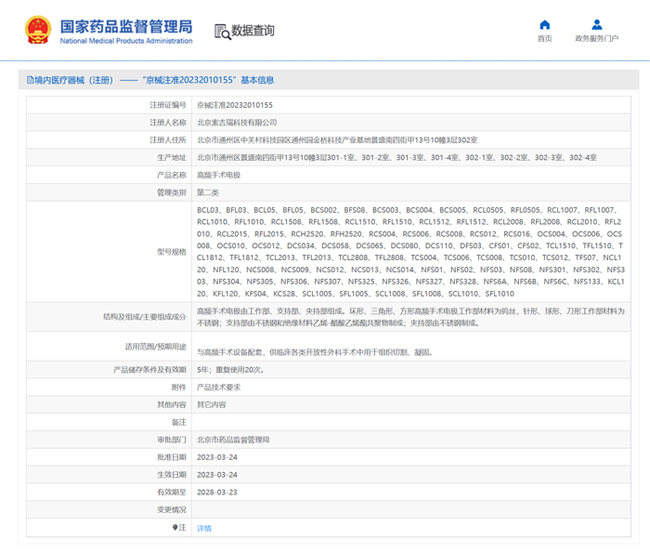Click the 数据查询 heading text

tap(253, 31)
